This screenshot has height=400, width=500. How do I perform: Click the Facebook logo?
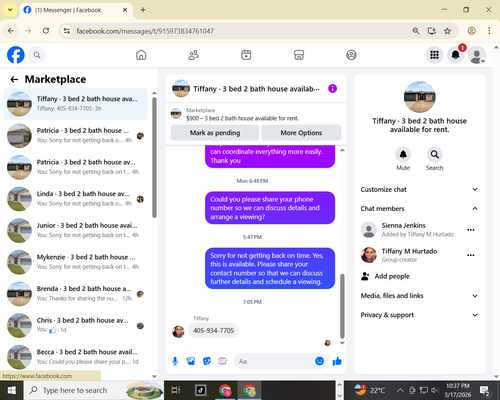pos(16,55)
